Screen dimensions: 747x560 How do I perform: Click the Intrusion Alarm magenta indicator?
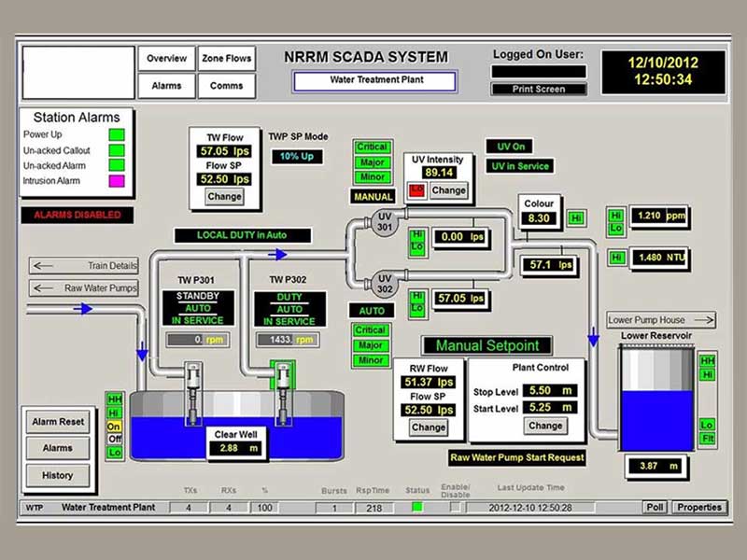pos(117,181)
